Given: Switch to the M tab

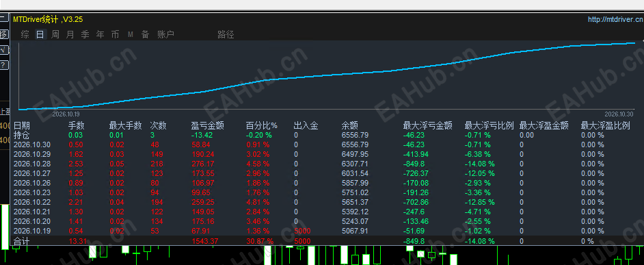Looking at the screenshot, I should (x=130, y=34).
